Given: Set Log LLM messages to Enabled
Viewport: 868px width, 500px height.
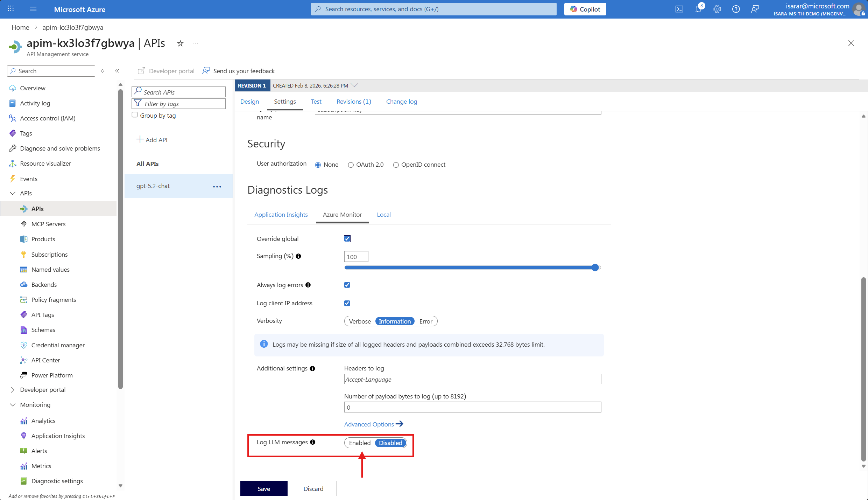Looking at the screenshot, I should [x=360, y=443].
